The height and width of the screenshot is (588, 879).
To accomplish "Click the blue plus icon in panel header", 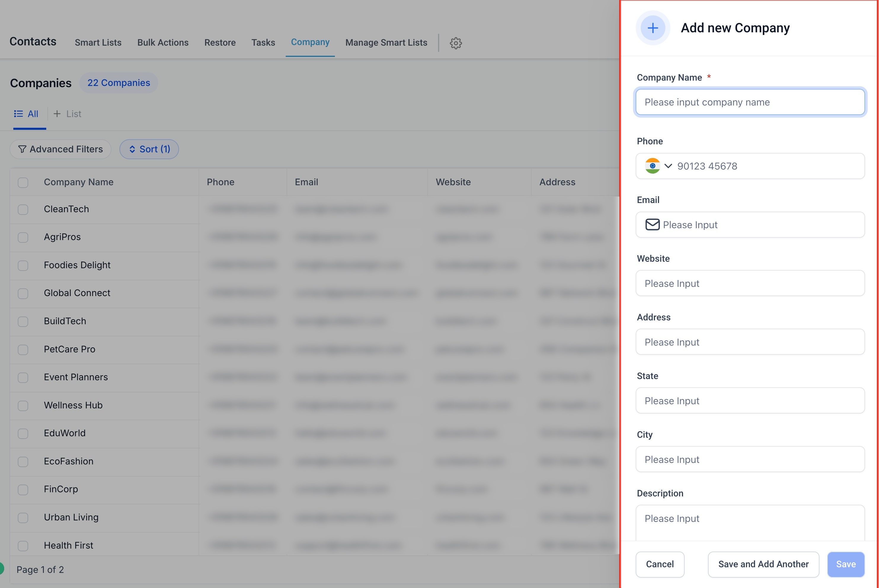I will point(653,28).
